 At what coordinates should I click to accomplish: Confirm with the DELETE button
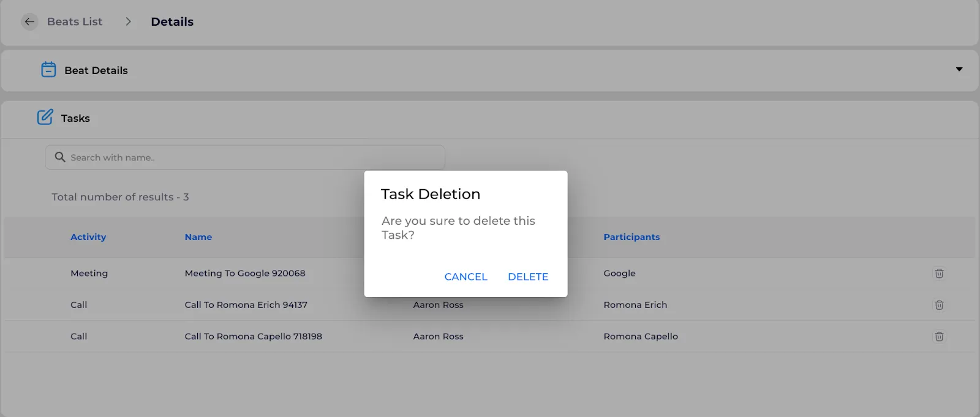pos(528,277)
